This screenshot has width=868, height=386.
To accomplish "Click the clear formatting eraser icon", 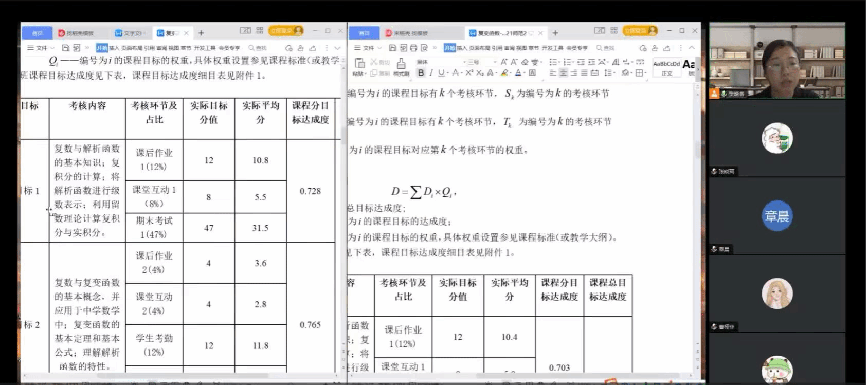I will coord(525,62).
